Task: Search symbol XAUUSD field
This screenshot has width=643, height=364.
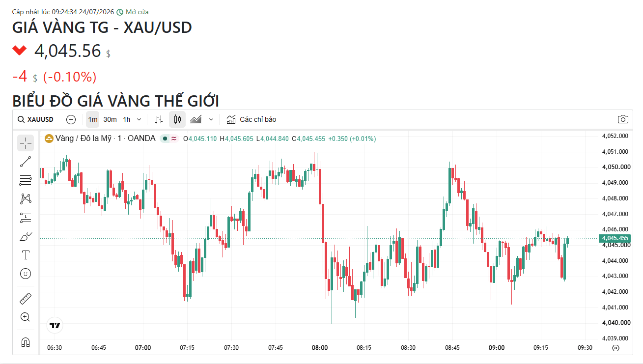Action: [x=35, y=119]
